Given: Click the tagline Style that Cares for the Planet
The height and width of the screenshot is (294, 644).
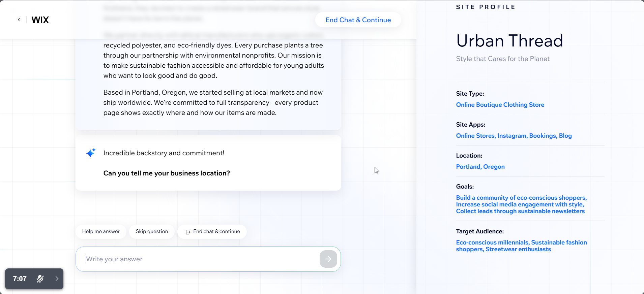Looking at the screenshot, I should tap(503, 59).
